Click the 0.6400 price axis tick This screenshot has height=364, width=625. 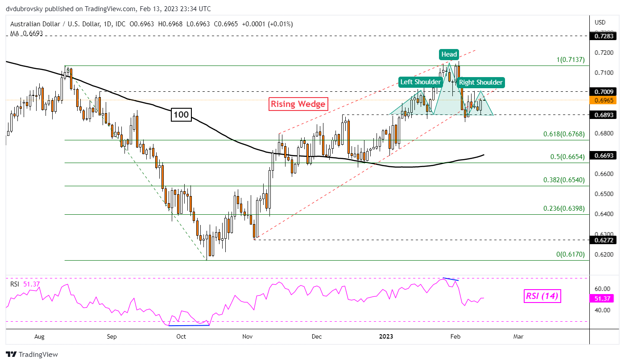point(604,214)
